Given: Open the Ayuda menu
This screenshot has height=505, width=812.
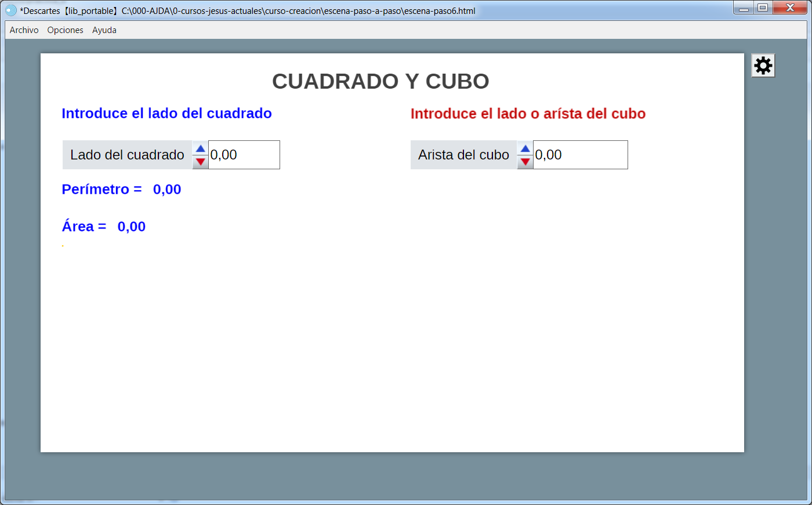Looking at the screenshot, I should [104, 30].
